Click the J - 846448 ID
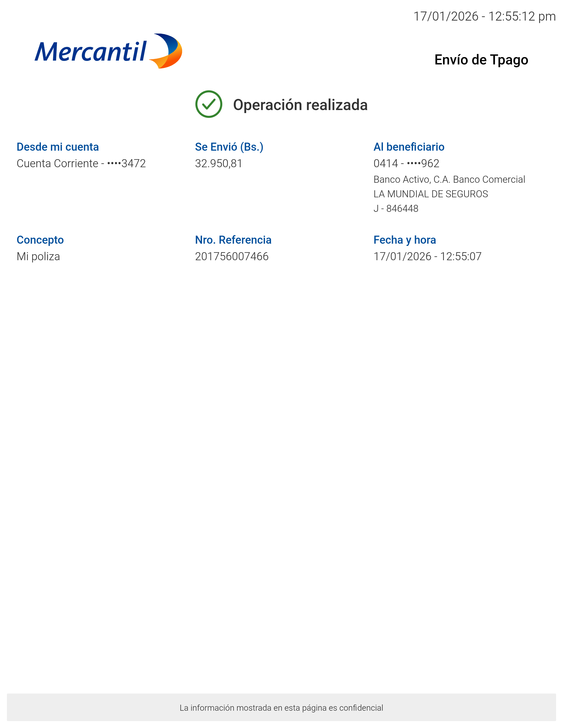Image resolution: width=563 pixels, height=728 pixels. point(396,209)
